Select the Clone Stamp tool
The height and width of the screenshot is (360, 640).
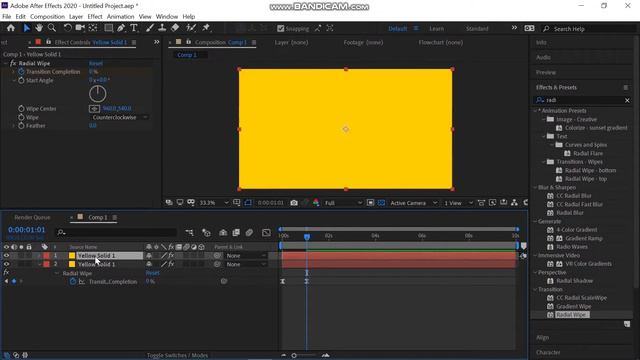point(162,28)
